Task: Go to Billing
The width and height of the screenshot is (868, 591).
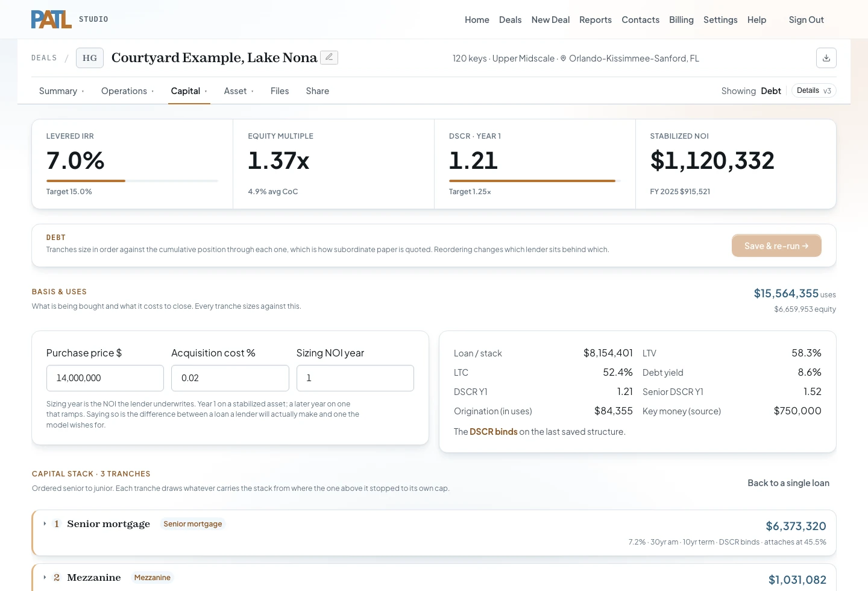Action: (681, 20)
